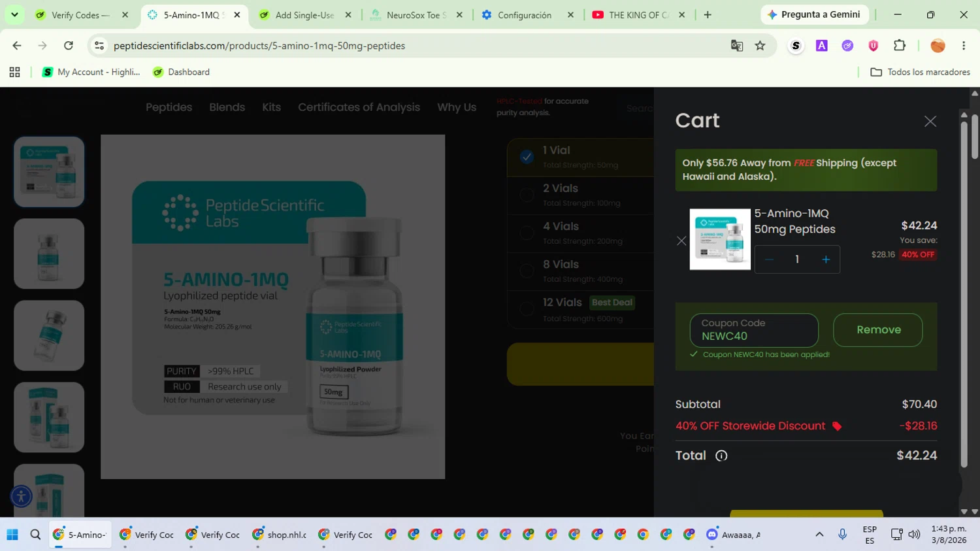This screenshot has width=980, height=551.
Task: Open My Account bookmark
Action: (x=91, y=72)
